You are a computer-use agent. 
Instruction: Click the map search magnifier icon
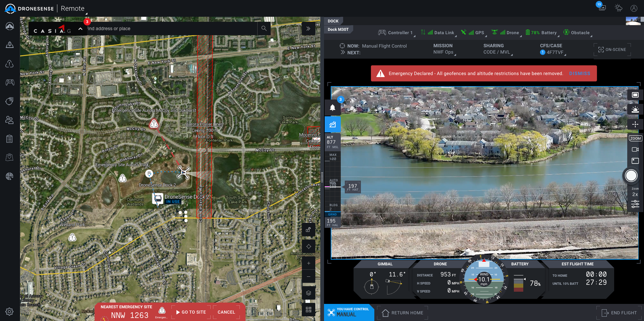tap(264, 28)
